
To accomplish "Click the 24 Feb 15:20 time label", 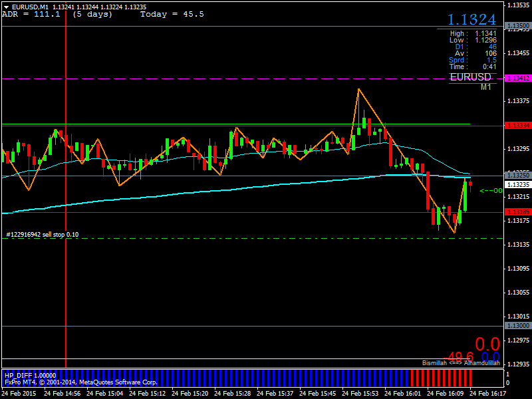I will [190, 394].
